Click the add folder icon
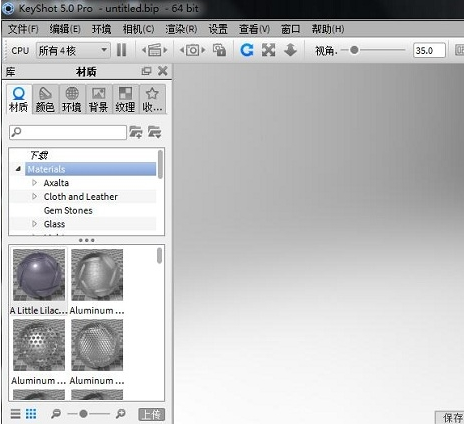The height and width of the screenshot is (424, 464). (136, 132)
